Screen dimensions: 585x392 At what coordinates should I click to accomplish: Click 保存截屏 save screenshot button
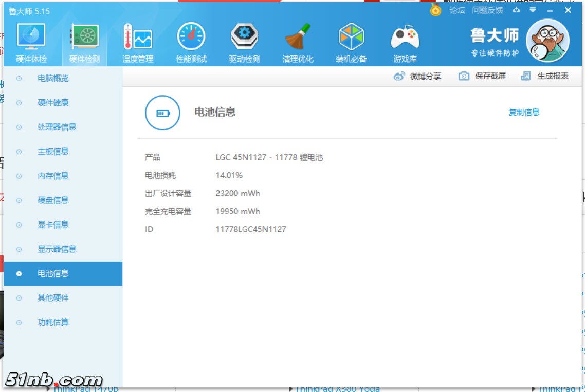click(x=482, y=76)
